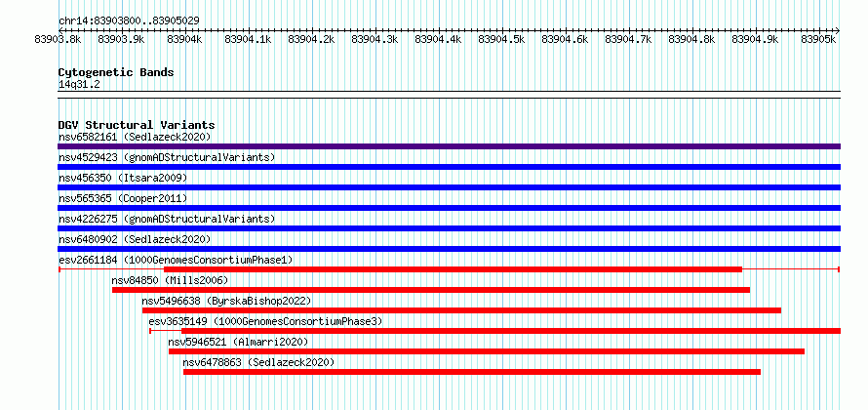Viewport: 868px width, 410px height.
Task: Click the 83904.8k ruler label
Action: pyautogui.click(x=692, y=40)
